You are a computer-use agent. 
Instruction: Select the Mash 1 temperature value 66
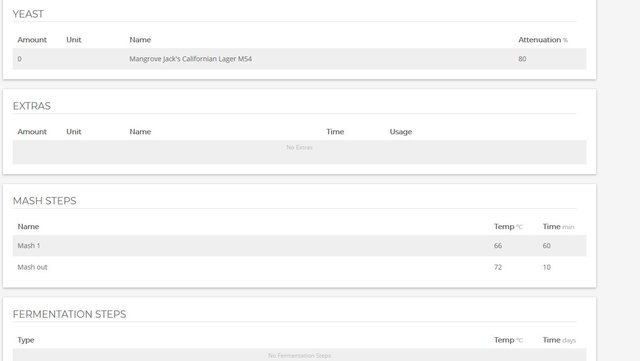click(x=498, y=245)
